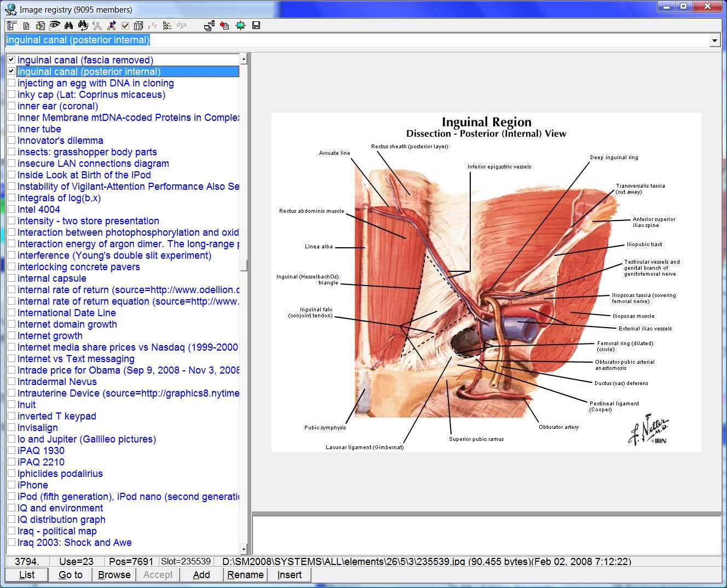The width and height of the screenshot is (727, 588).
Task: Click the Go to button
Action: pyautogui.click(x=70, y=575)
